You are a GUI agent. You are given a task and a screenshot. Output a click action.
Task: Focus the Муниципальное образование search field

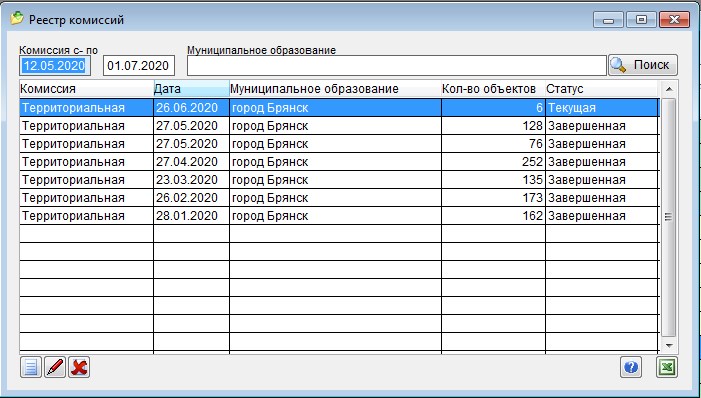[x=397, y=66]
